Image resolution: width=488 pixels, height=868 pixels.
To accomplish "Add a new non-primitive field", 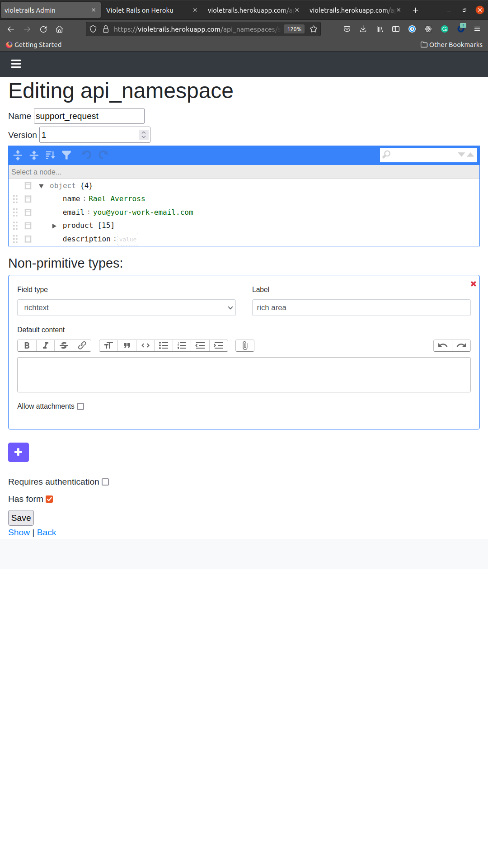I will 19,452.
